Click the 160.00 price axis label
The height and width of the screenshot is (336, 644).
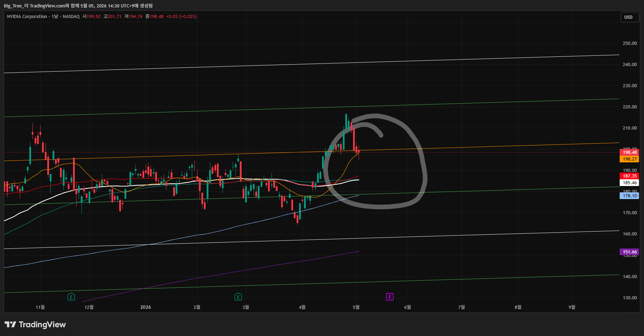point(630,234)
